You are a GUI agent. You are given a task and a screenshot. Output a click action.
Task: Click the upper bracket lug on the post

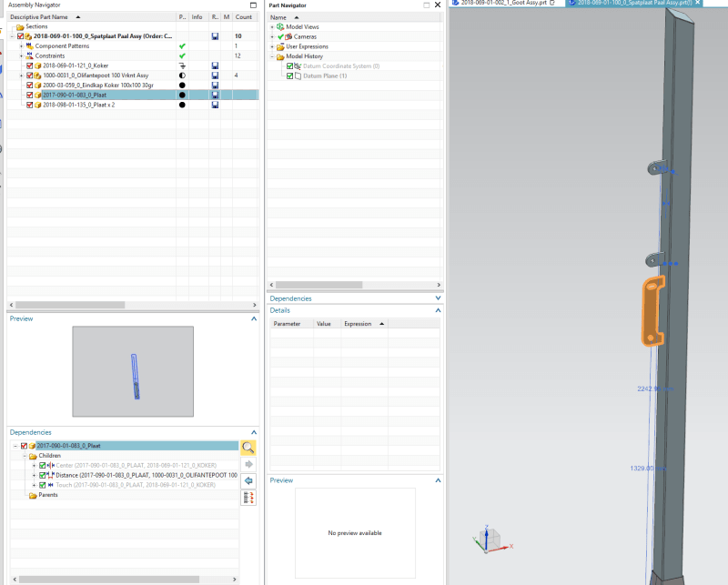tap(656, 167)
